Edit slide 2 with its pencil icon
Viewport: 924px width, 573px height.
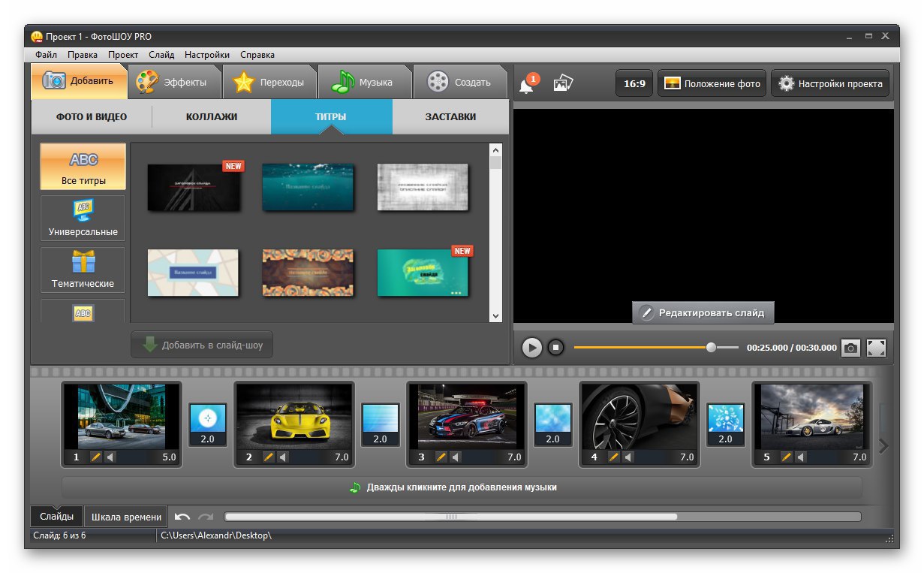coord(269,457)
